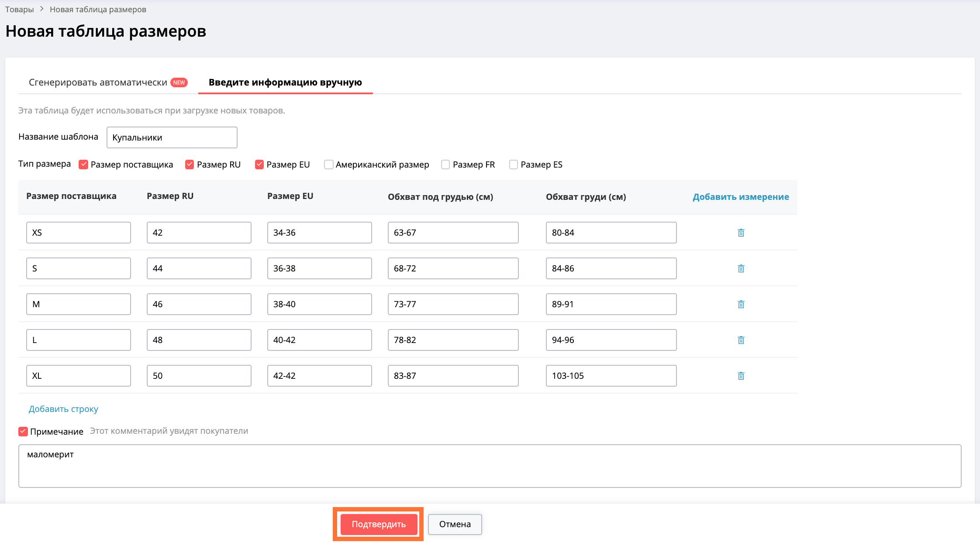The image size is (980, 542).
Task: Click bust field with 89-91
Action: 611,304
